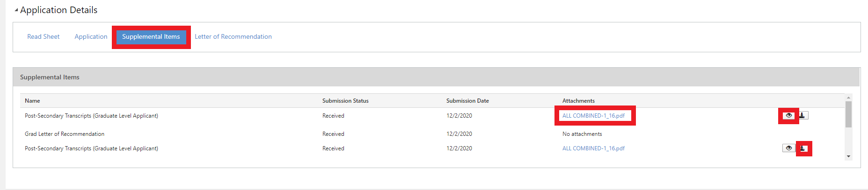This screenshot has width=868, height=190.
Task: Preview the first transcript attachment with eye icon
Action: click(x=788, y=115)
